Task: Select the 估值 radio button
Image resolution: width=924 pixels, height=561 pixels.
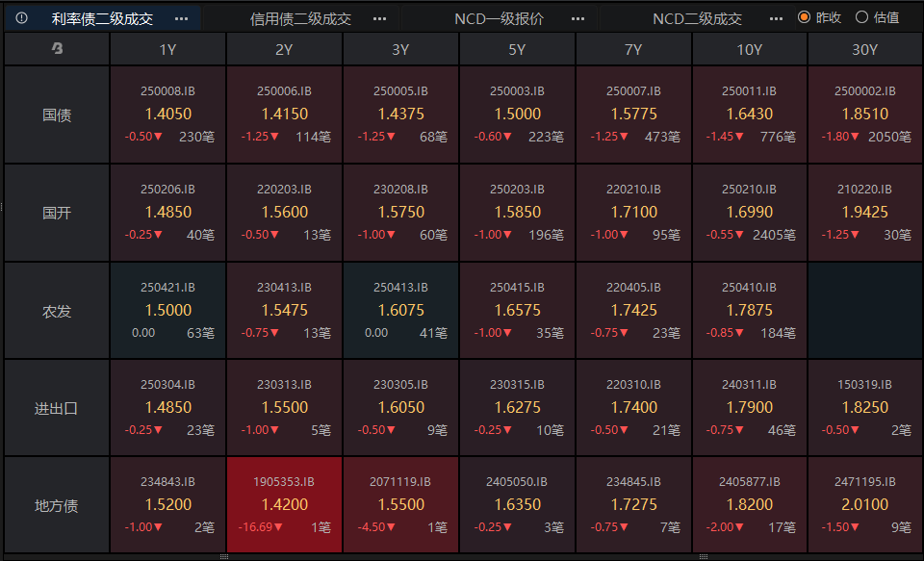Action: pos(861,17)
